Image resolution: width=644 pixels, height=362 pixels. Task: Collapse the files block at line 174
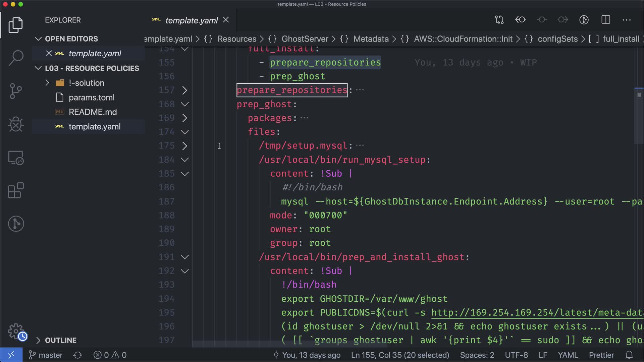(x=184, y=132)
